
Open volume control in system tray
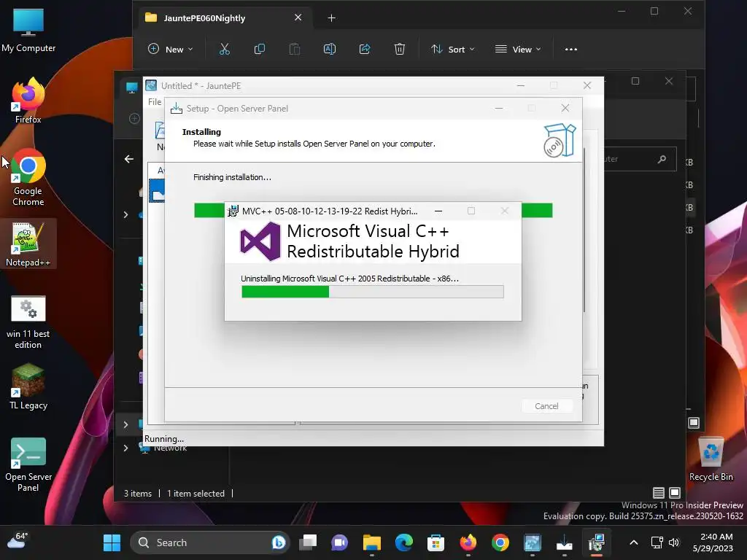coord(673,542)
